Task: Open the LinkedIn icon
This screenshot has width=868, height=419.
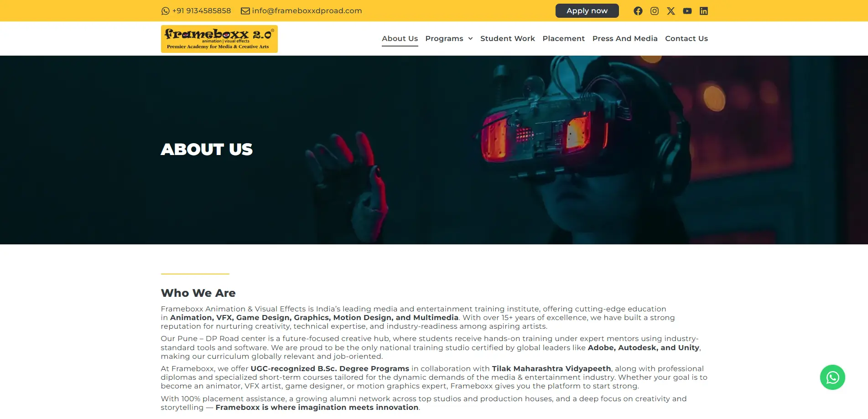Action: [703, 11]
